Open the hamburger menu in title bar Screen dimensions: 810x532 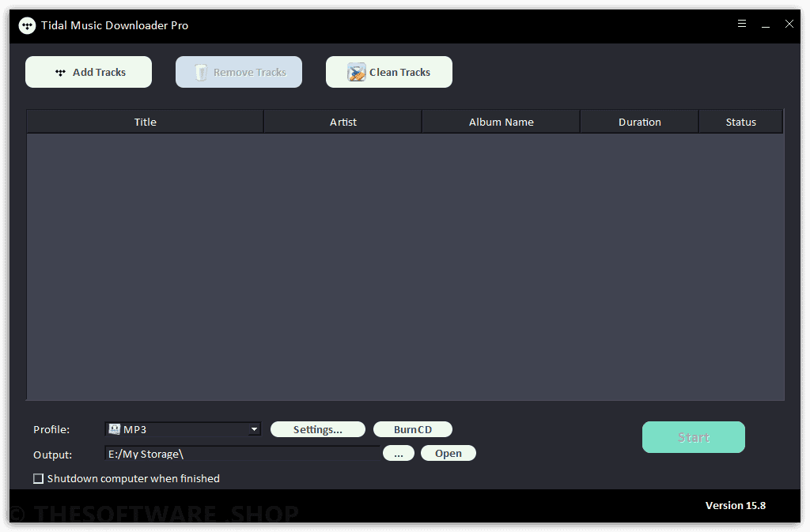742,24
